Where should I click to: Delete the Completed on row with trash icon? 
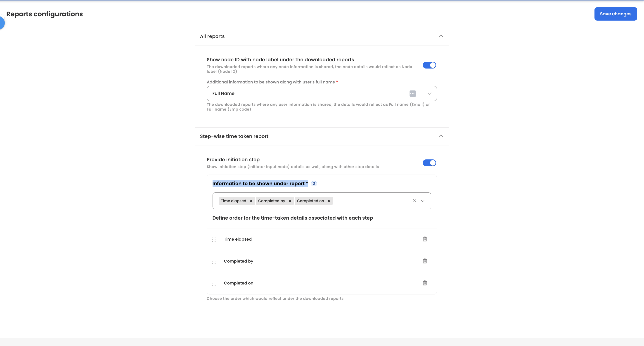point(424,283)
